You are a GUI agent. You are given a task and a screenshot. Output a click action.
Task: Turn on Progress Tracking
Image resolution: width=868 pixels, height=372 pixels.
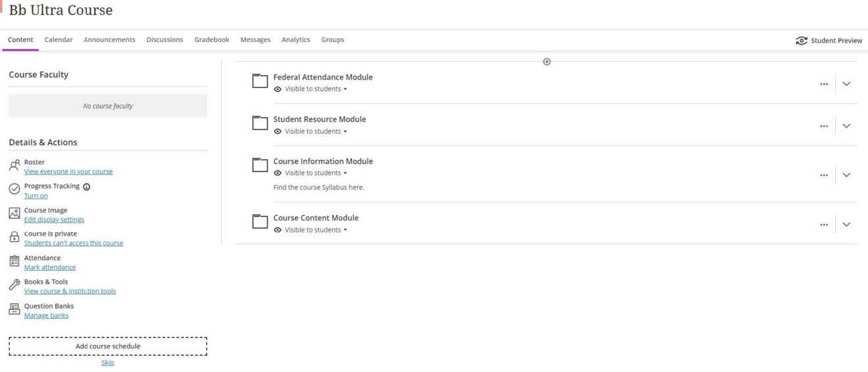tap(36, 196)
